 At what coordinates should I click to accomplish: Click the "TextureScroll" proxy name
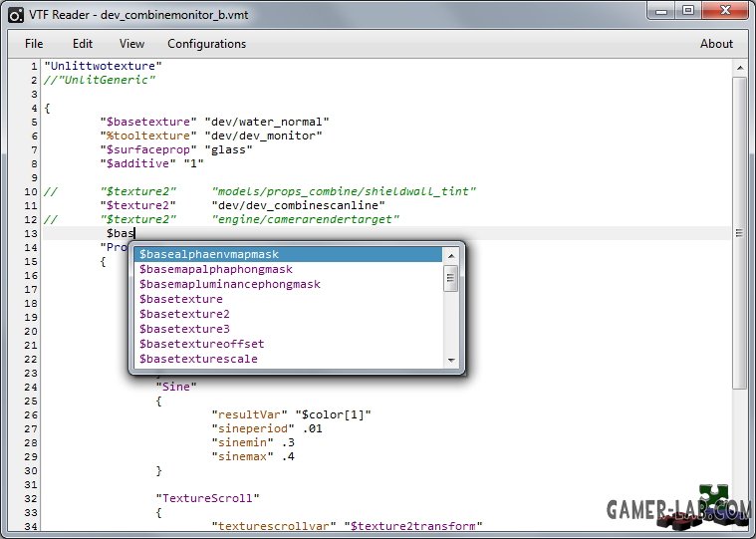[207, 498]
